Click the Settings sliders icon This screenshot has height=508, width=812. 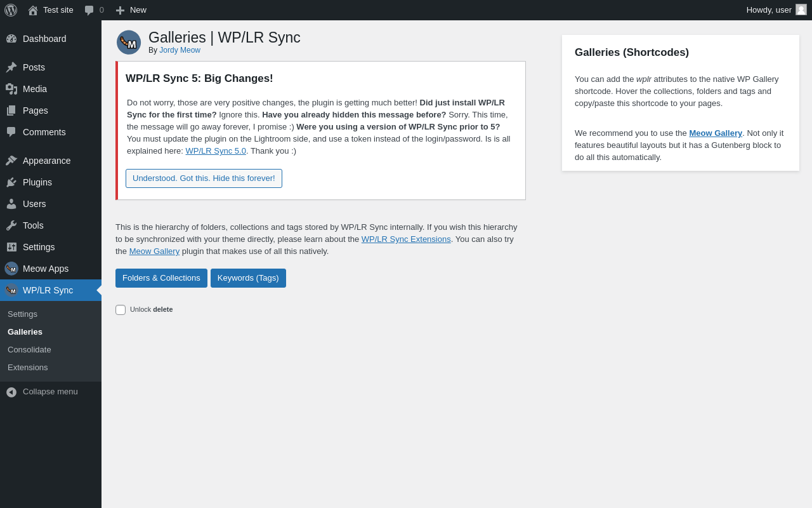point(11,247)
